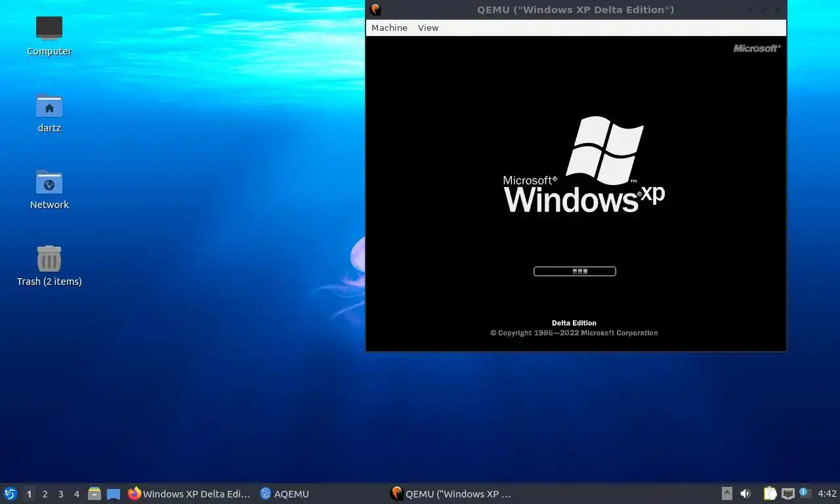Viewport: 840px width, 504px height.
Task: Switch to workspace 2
Action: pos(45,493)
